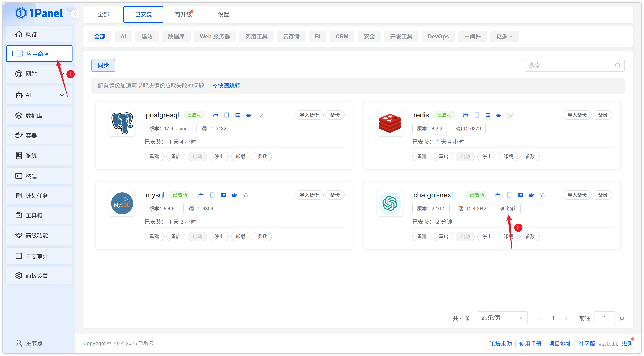Open redis container Docker whale icon
Image resolution: width=644 pixels, height=356 pixels.
click(x=499, y=115)
